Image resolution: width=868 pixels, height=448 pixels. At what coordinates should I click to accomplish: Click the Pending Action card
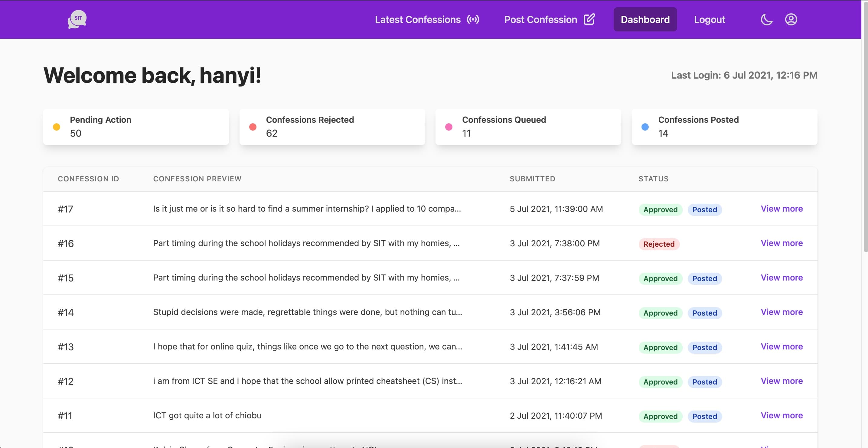(x=136, y=127)
